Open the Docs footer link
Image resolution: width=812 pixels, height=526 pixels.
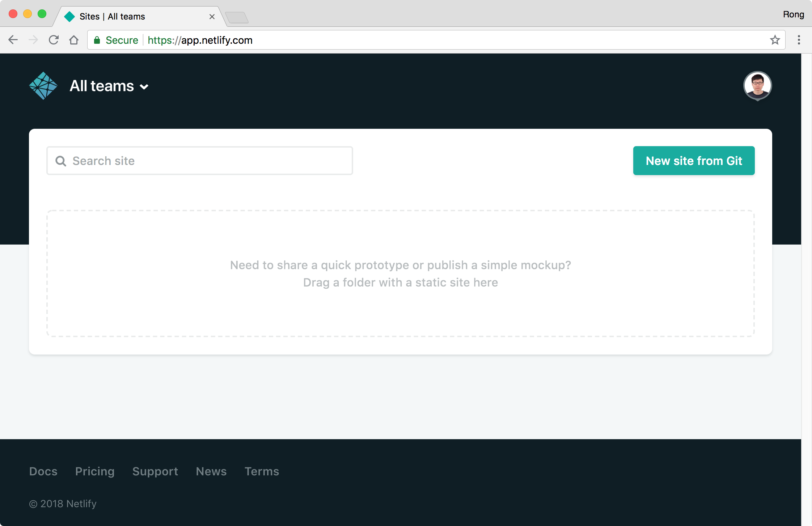tap(43, 471)
